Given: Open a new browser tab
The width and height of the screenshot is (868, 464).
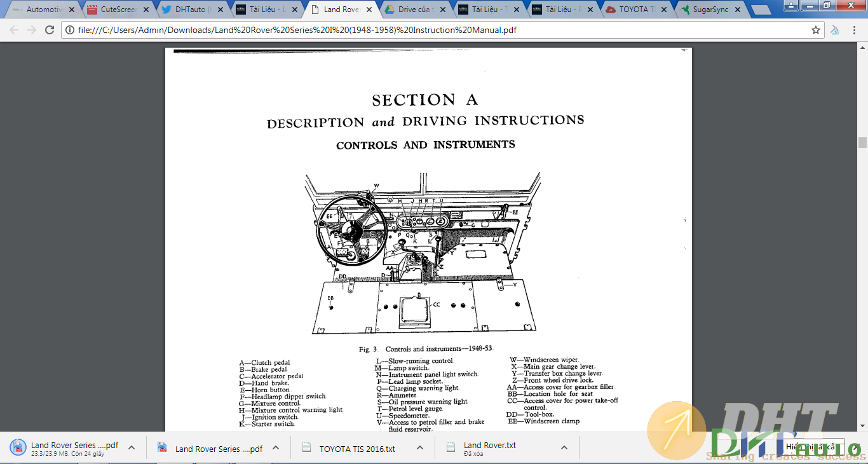Looking at the screenshot, I should coord(761,10).
